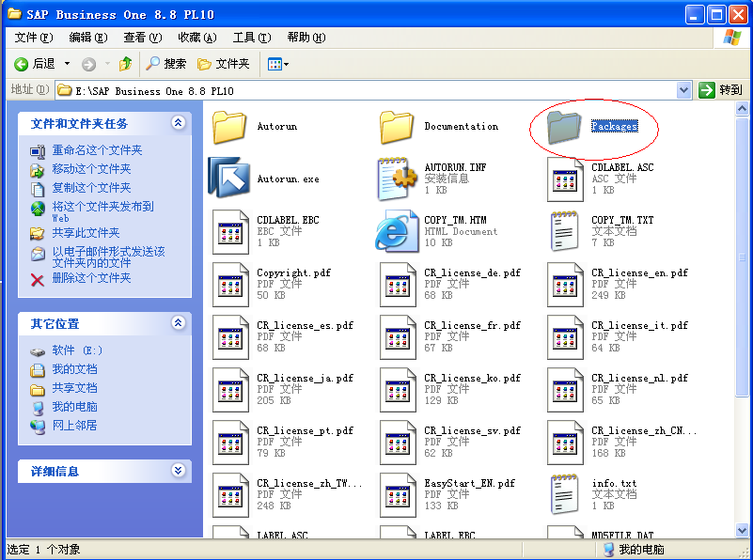
Task: Open 我的电脑 location link
Action: click(74, 407)
